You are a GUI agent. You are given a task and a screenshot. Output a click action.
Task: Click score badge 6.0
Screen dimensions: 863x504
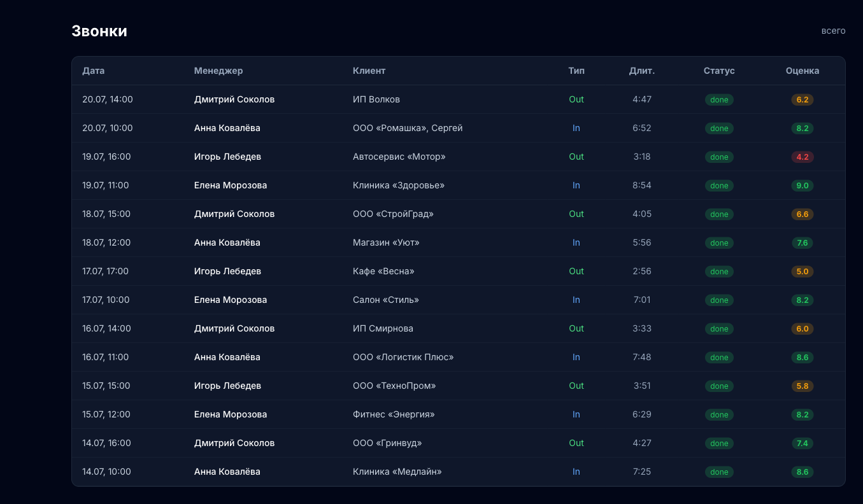coord(802,329)
